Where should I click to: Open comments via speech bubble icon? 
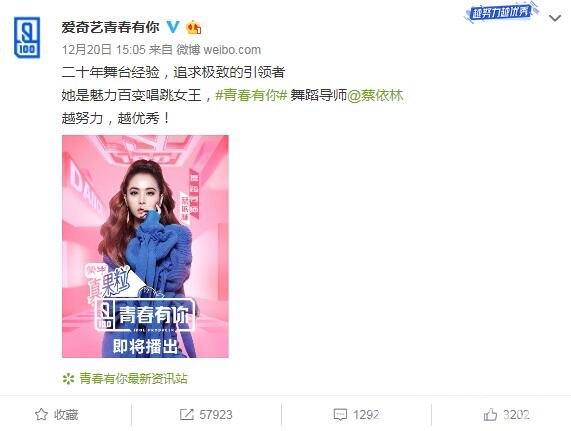pos(340,415)
